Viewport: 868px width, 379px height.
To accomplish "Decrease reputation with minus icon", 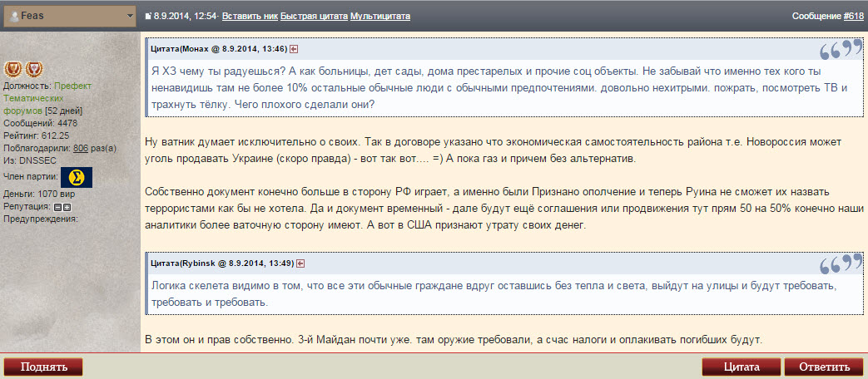I will pyautogui.click(x=57, y=207).
